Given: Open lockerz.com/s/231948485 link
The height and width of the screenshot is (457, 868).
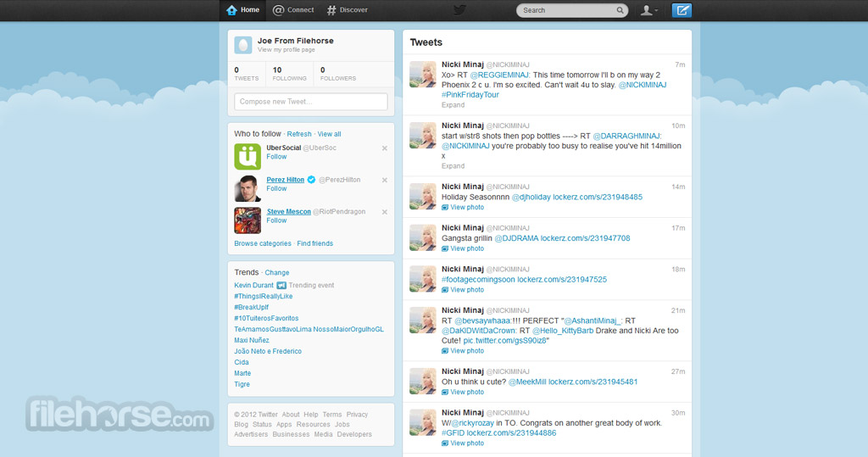Looking at the screenshot, I should [x=598, y=197].
